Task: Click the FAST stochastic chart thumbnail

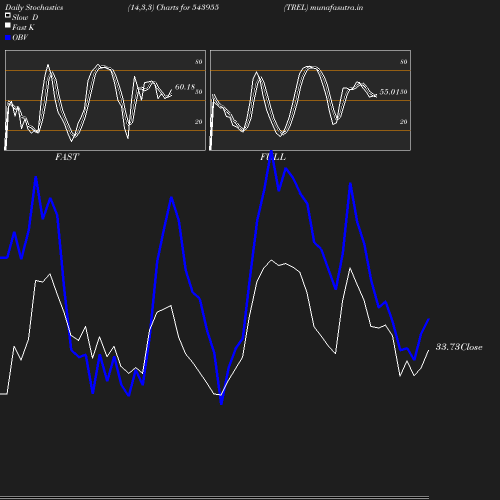Action: pyautogui.click(x=105, y=100)
